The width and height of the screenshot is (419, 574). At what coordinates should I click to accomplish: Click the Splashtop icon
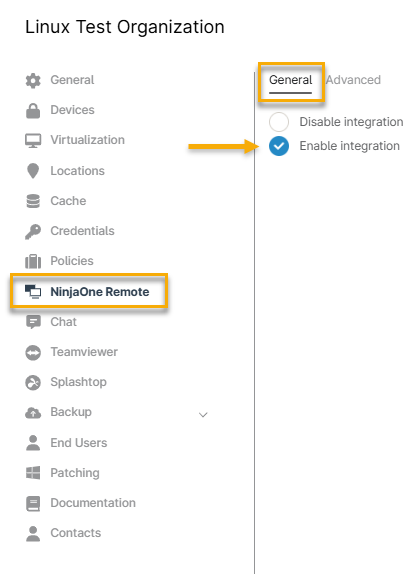[33, 383]
